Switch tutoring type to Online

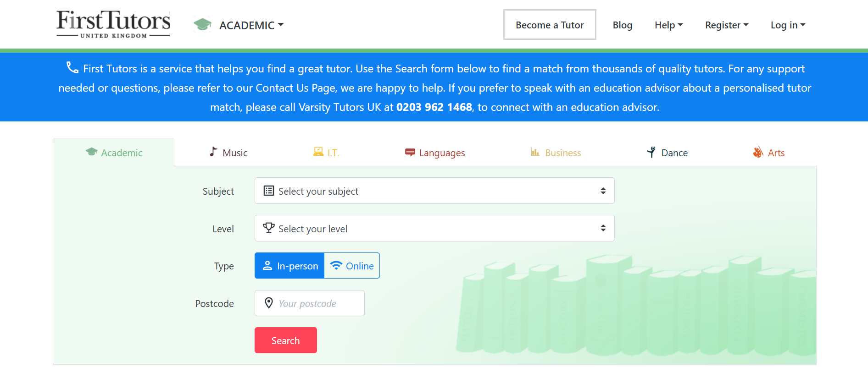[352, 266]
